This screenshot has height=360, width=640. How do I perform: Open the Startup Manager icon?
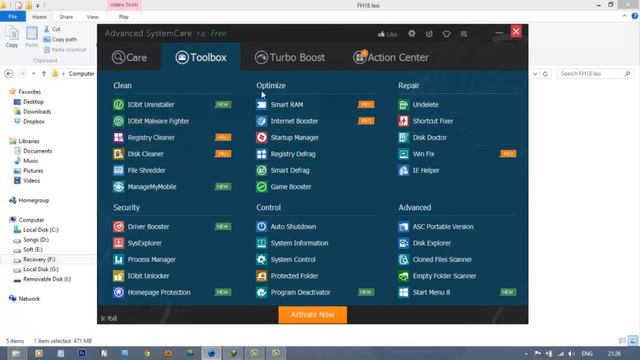[262, 138]
